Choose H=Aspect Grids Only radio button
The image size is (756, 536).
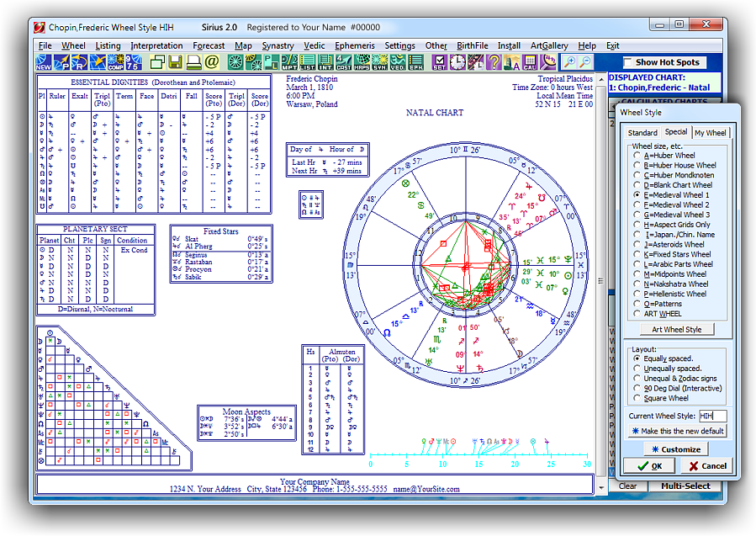pyautogui.click(x=637, y=225)
